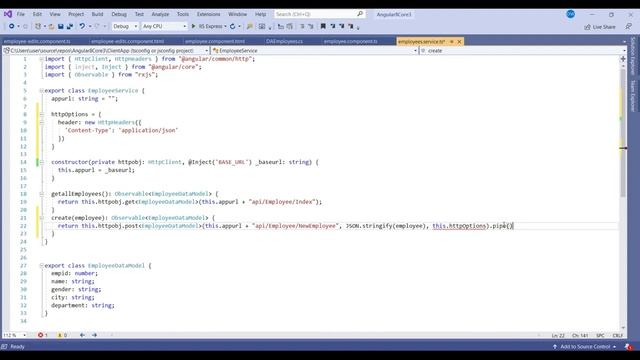Switch to employee.component.html tab

[215, 42]
